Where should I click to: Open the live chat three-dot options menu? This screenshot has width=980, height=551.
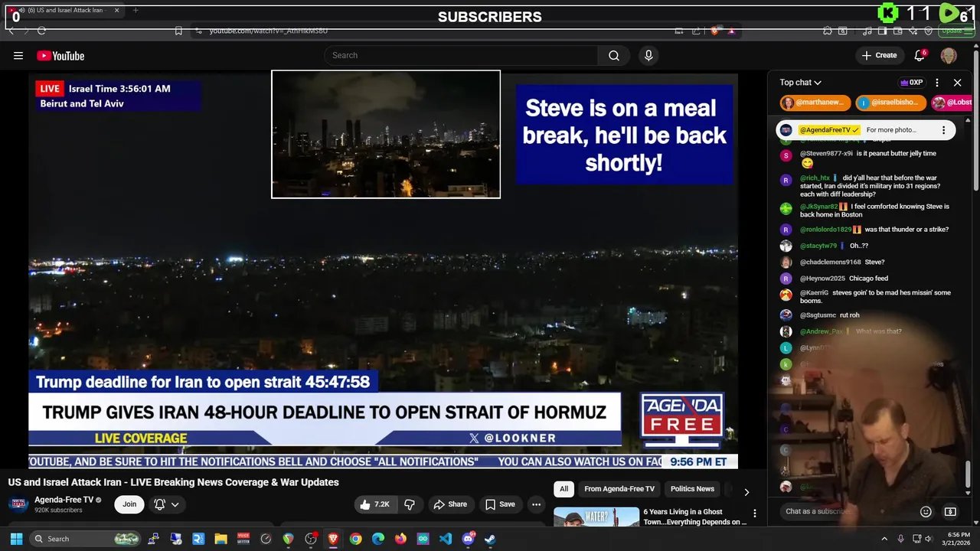coord(937,83)
